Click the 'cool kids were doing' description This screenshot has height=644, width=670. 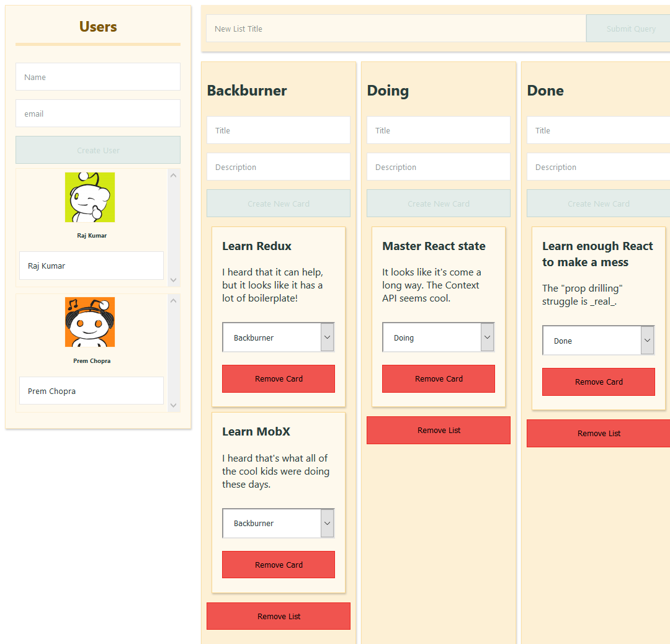pyautogui.click(x=276, y=471)
